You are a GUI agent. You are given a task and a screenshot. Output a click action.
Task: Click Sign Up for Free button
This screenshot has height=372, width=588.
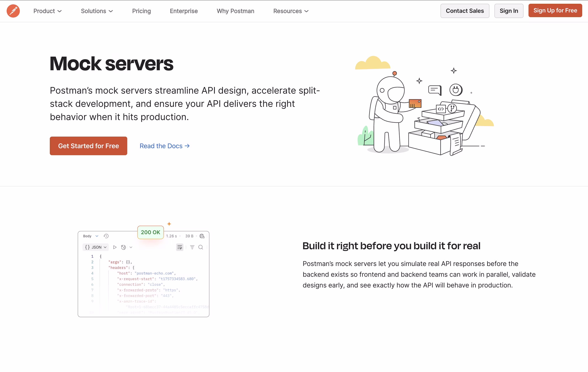tap(555, 11)
